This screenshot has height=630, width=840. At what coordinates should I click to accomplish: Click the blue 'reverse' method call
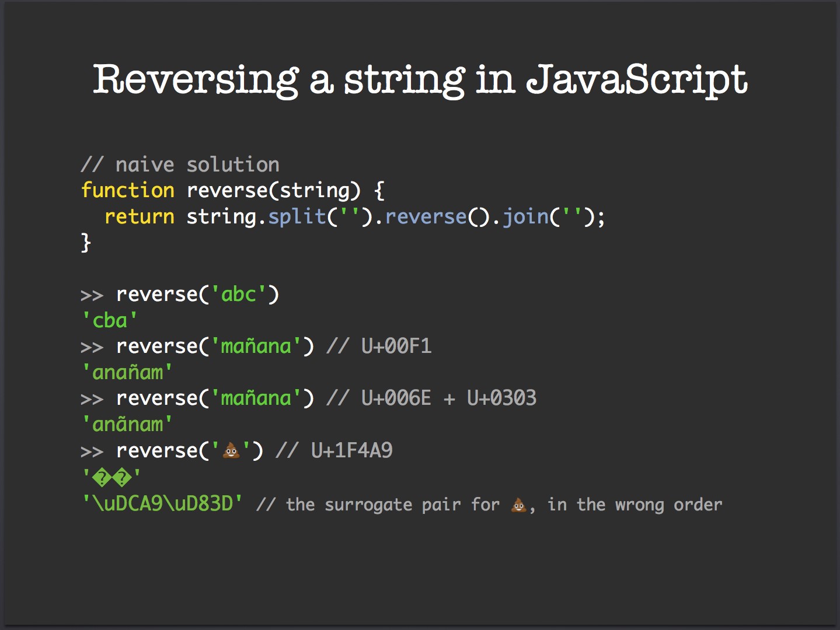tap(426, 217)
